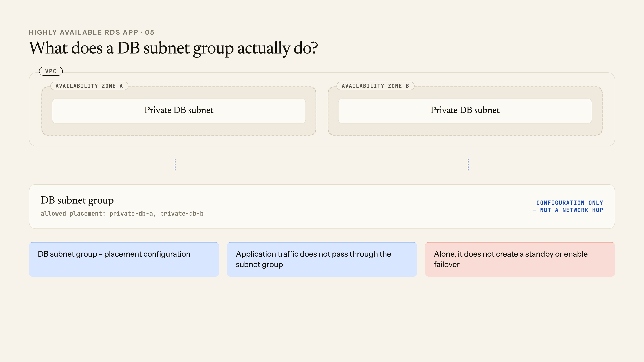Click the word 'failover' in the red card
This screenshot has width=644, height=362.
(x=447, y=264)
